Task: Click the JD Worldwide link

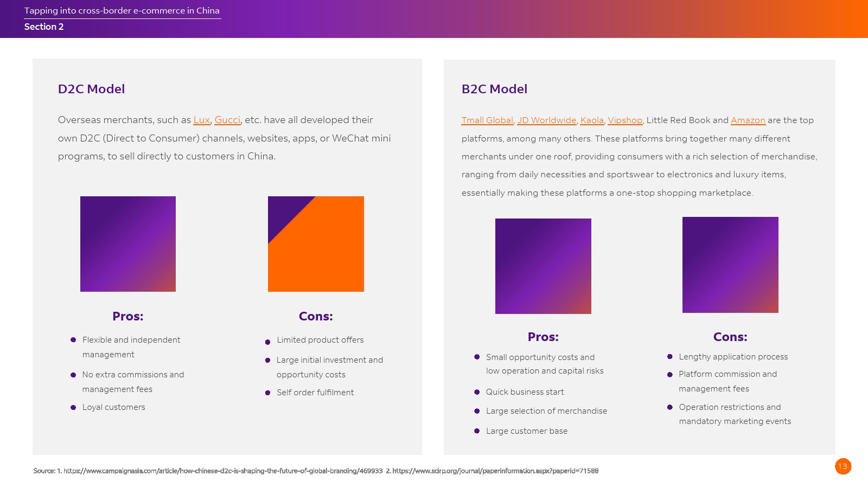Action: 546,120
